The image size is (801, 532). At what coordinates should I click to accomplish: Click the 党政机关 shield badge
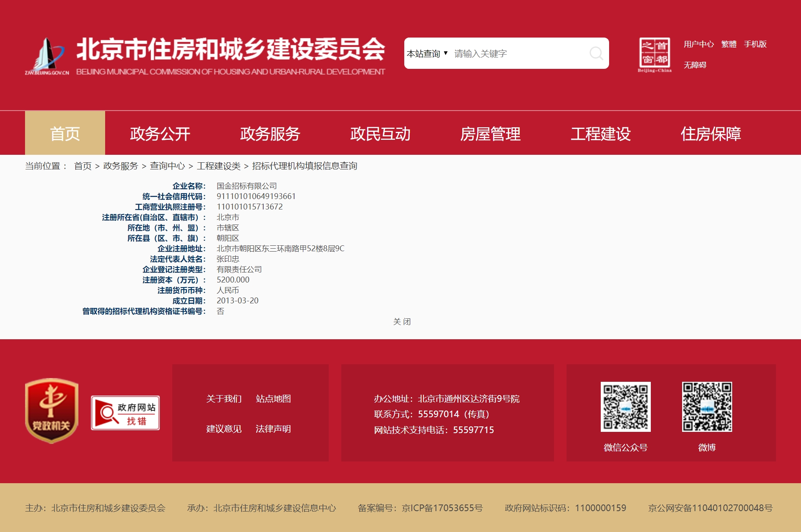click(x=52, y=411)
